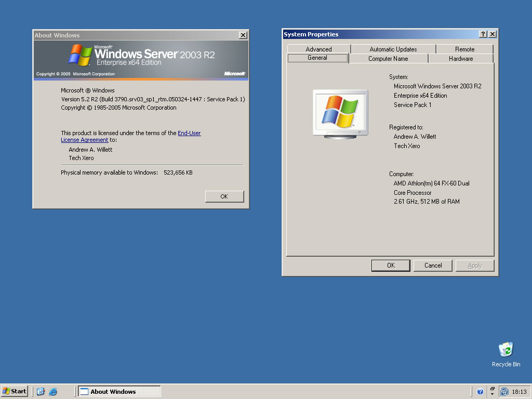Click the System Properties help question mark button

(483, 34)
